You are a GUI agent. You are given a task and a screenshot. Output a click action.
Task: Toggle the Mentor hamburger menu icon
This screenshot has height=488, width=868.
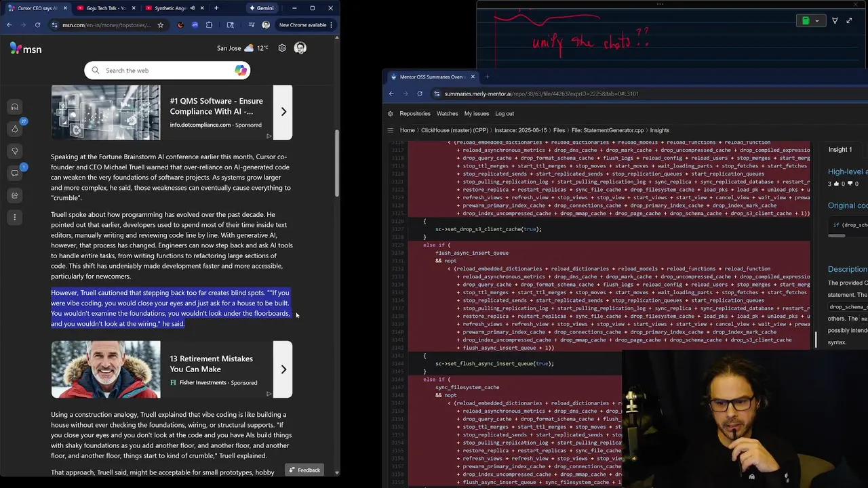[x=391, y=130]
